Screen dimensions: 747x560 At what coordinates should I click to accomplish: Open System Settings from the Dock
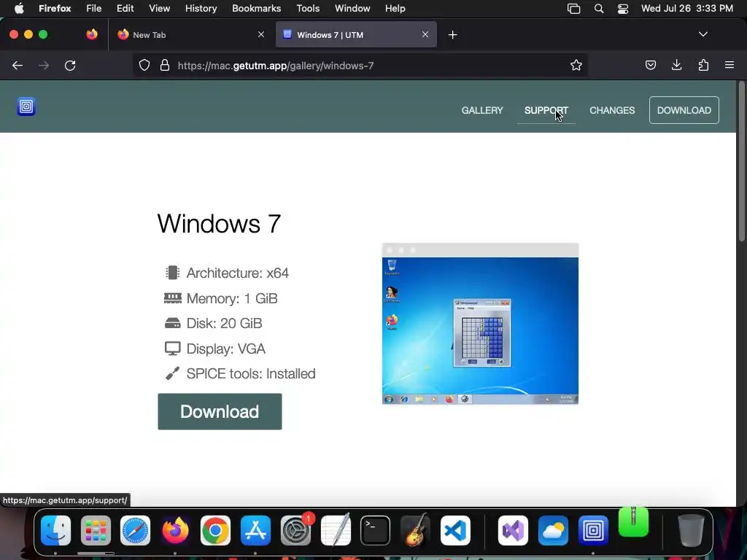click(295, 530)
